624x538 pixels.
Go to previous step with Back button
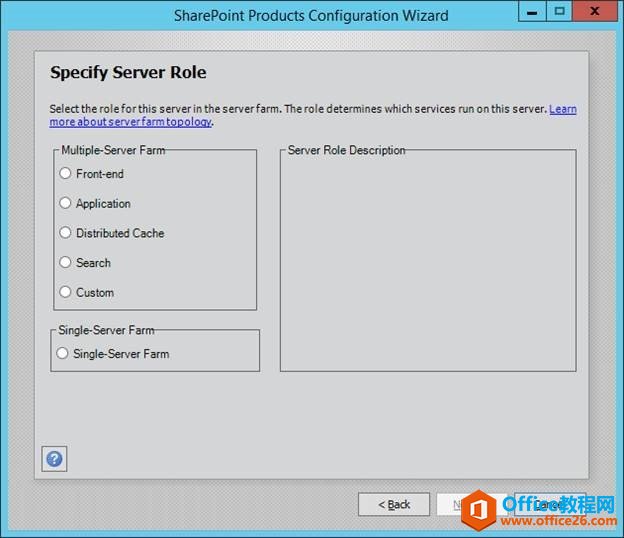(394, 505)
